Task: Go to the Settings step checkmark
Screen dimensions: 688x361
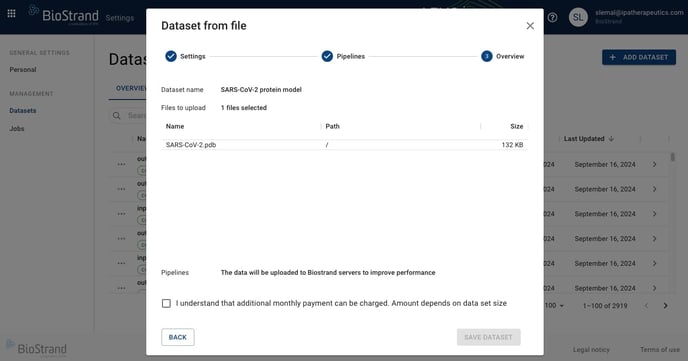Action: coord(171,56)
